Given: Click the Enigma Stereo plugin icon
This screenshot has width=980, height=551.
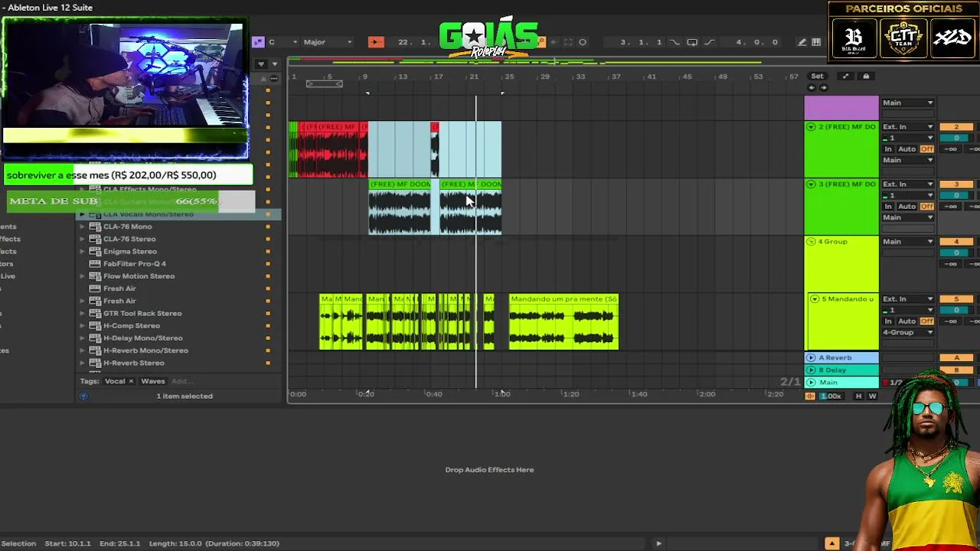Looking at the screenshot, I should tap(95, 251).
